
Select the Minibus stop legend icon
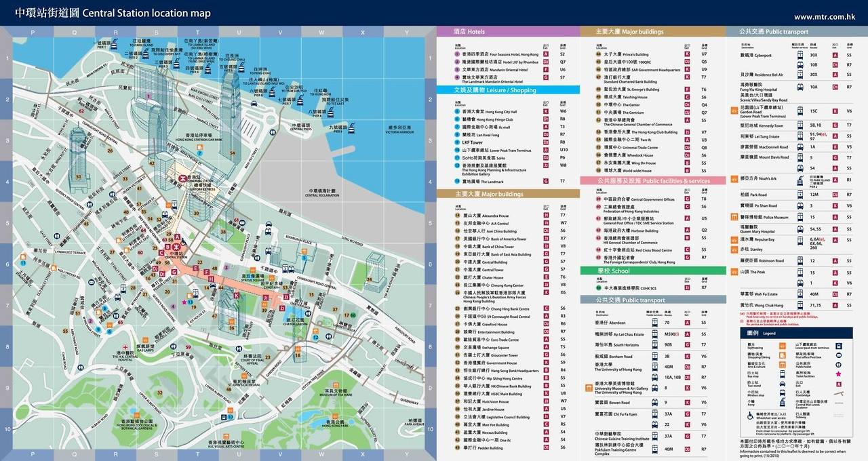(x=782, y=393)
